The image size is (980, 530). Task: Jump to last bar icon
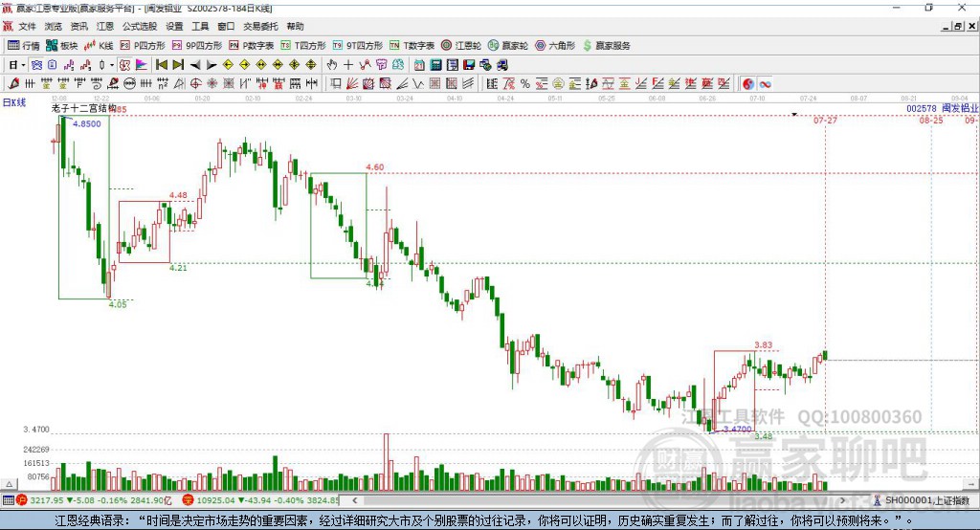click(x=178, y=65)
